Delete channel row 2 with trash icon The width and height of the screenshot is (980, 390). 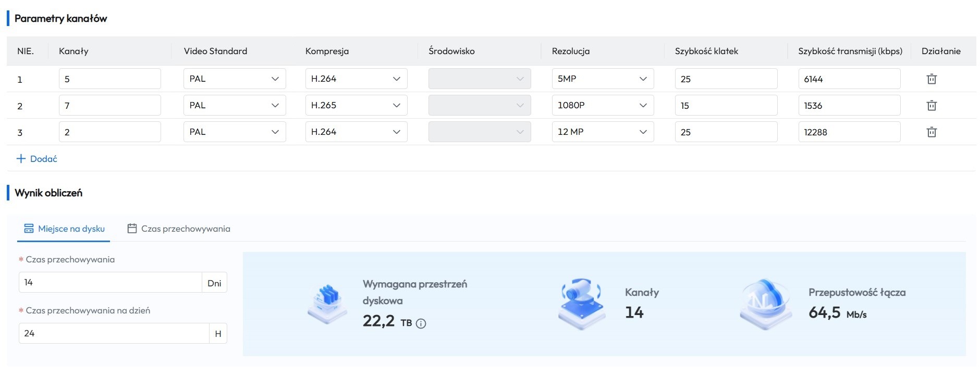(x=931, y=106)
